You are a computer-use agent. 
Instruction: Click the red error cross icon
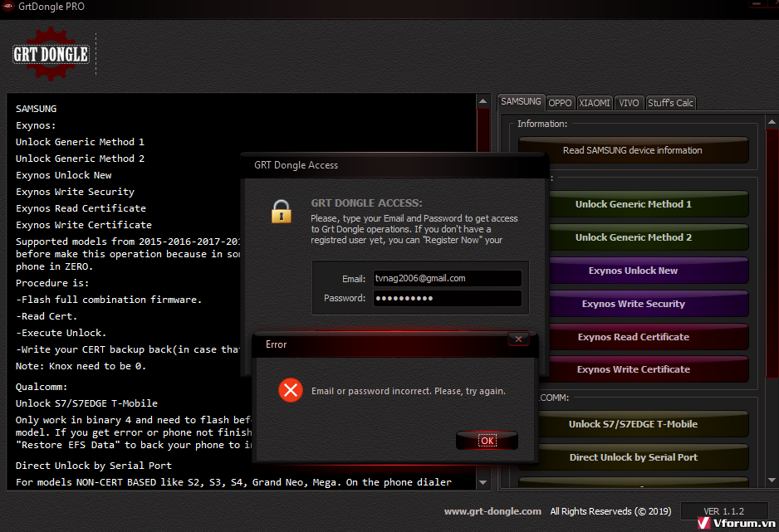[291, 390]
